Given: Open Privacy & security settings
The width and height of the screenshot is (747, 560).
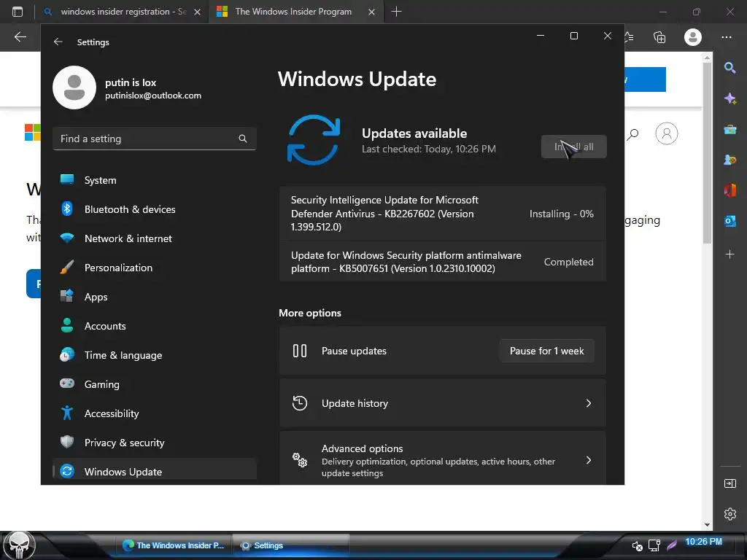Looking at the screenshot, I should click(155, 443).
